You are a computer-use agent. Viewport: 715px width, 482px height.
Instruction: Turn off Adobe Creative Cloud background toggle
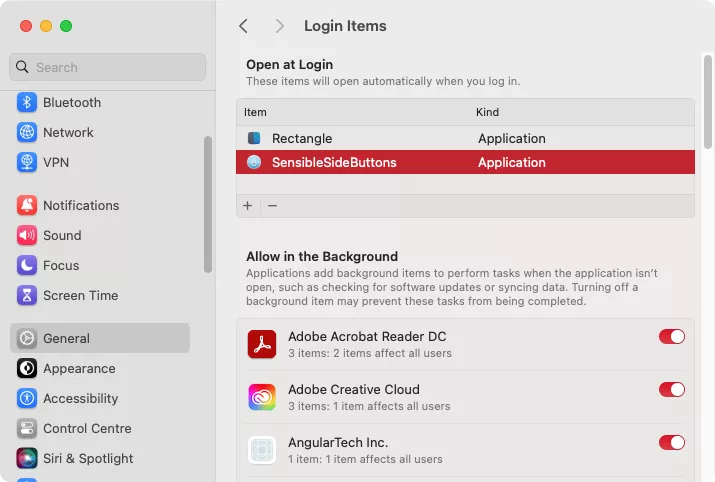coord(671,390)
